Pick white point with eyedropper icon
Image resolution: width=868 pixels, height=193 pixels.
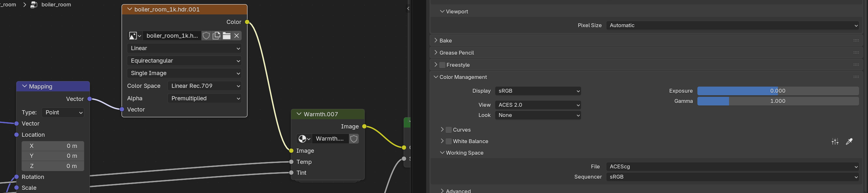849,142
